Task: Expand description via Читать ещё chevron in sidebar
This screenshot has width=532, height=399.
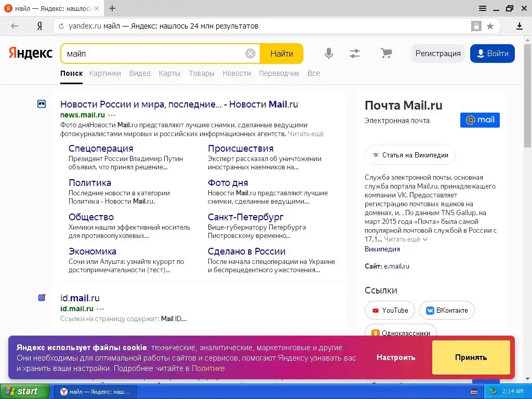Action: click(x=405, y=239)
